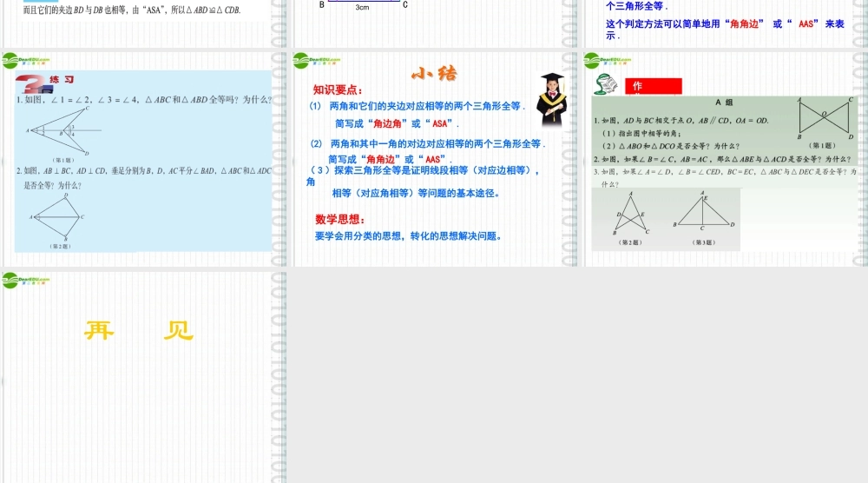This screenshot has height=483, width=868.
Task: Open the A组 homework slide thumbnail
Action: click(726, 160)
